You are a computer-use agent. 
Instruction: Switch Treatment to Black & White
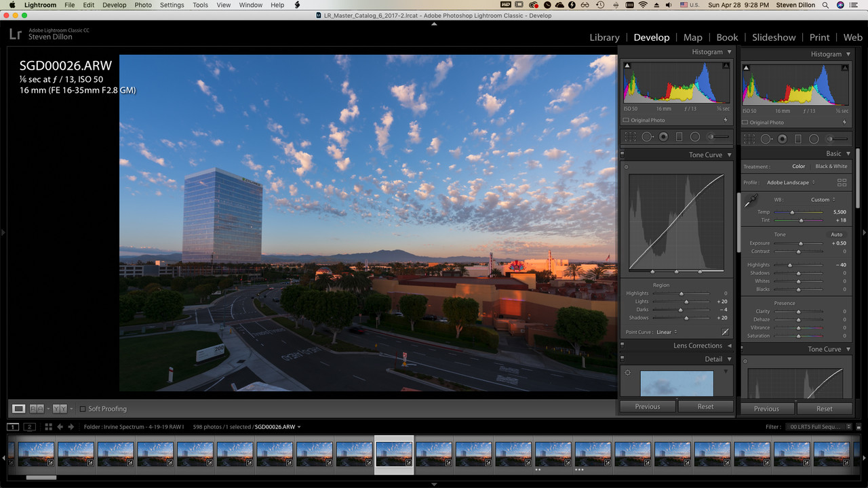[831, 166]
